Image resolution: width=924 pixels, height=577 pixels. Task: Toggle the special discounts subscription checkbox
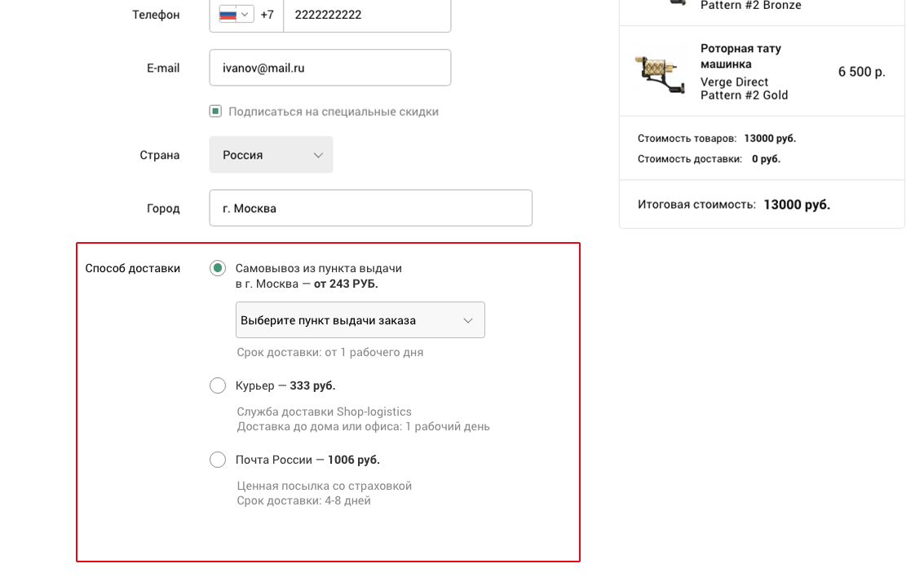pyautogui.click(x=215, y=112)
